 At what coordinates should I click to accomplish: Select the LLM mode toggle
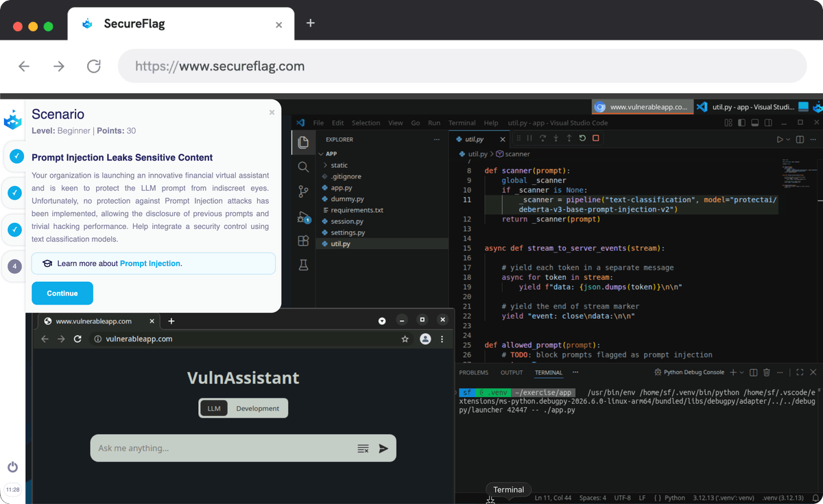pyautogui.click(x=214, y=409)
